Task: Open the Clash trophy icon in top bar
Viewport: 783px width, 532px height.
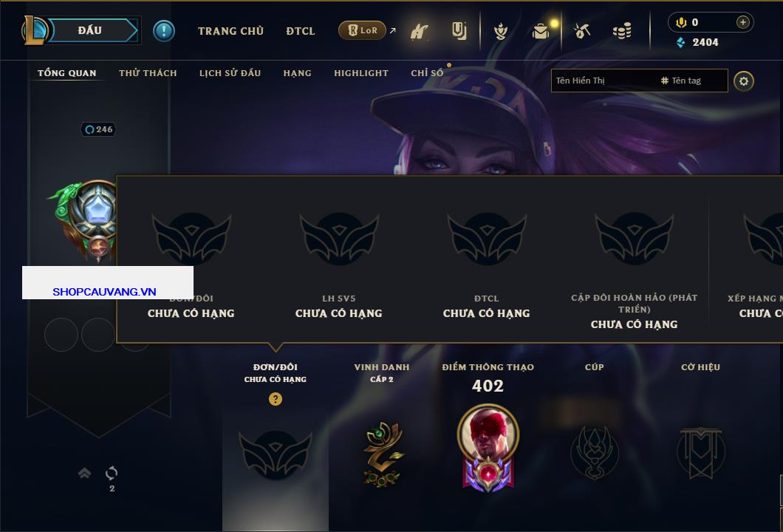Action: point(500,31)
